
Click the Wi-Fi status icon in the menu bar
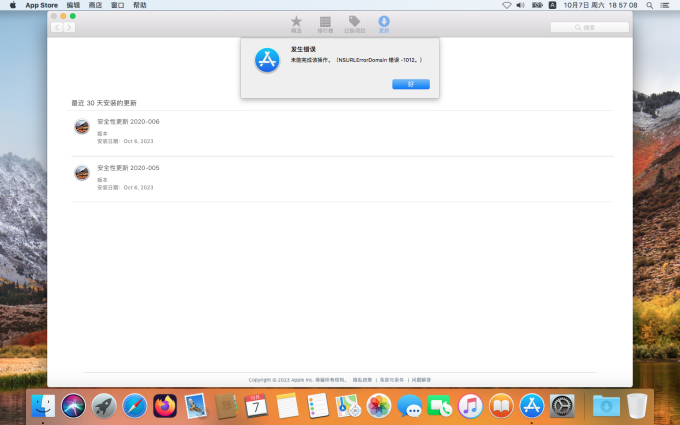pos(507,5)
